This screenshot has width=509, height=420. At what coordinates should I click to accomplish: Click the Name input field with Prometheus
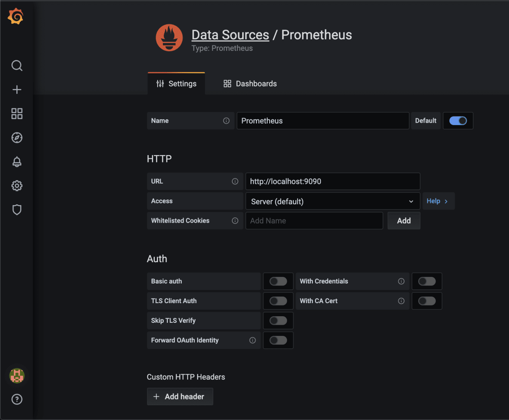pos(323,121)
